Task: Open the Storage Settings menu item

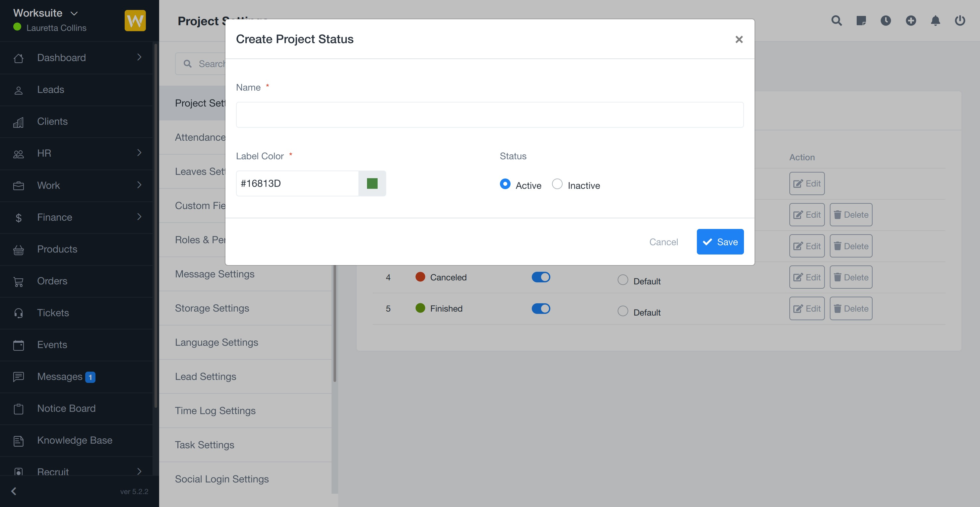Action: (x=212, y=308)
